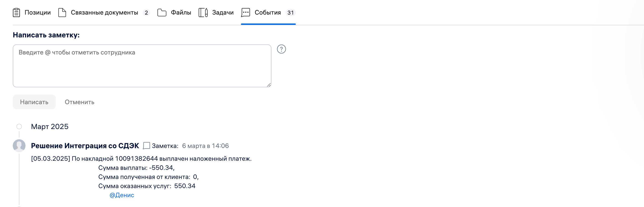Click the document icon for Связанные документы
644x207 pixels.
[62, 13]
